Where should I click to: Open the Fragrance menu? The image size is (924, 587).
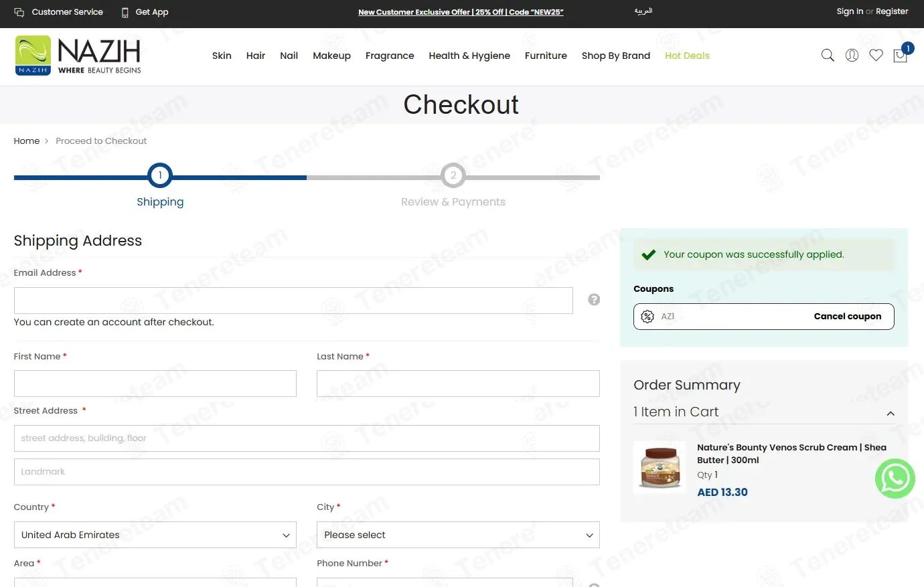(x=390, y=56)
